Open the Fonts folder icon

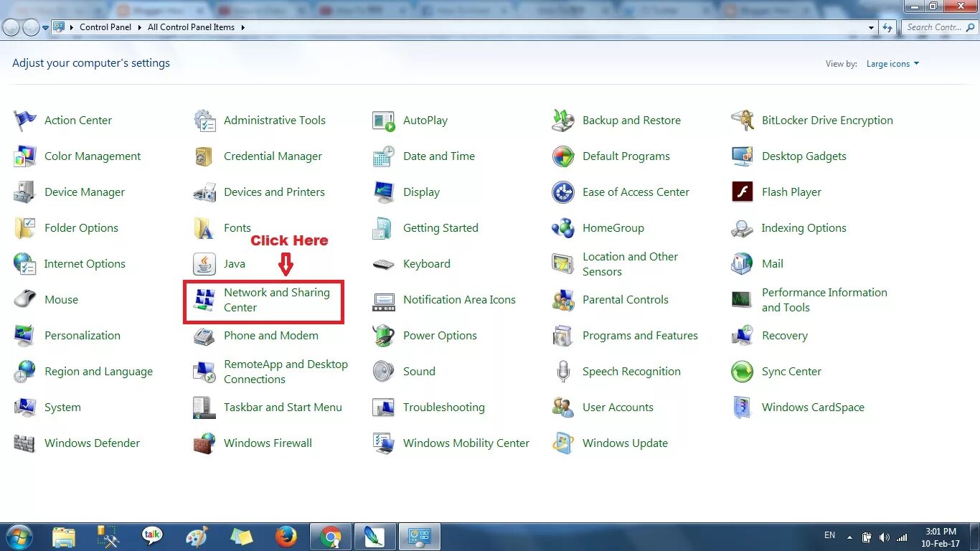click(x=204, y=228)
